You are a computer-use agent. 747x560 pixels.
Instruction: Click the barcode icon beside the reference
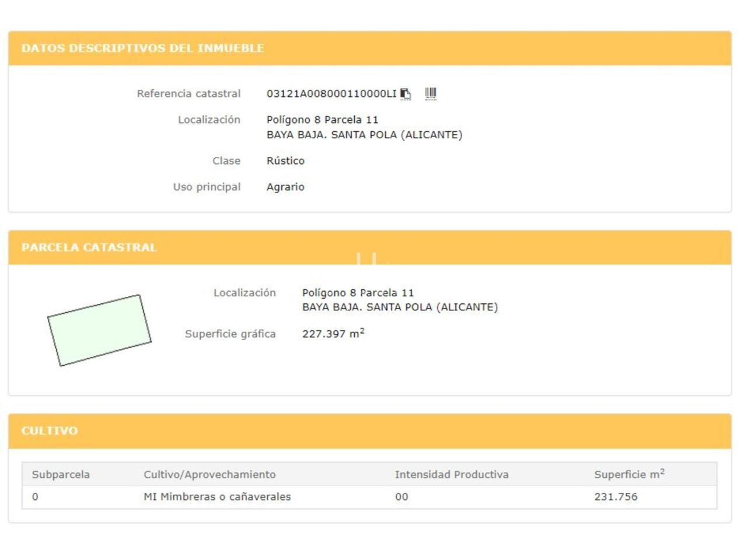[431, 93]
